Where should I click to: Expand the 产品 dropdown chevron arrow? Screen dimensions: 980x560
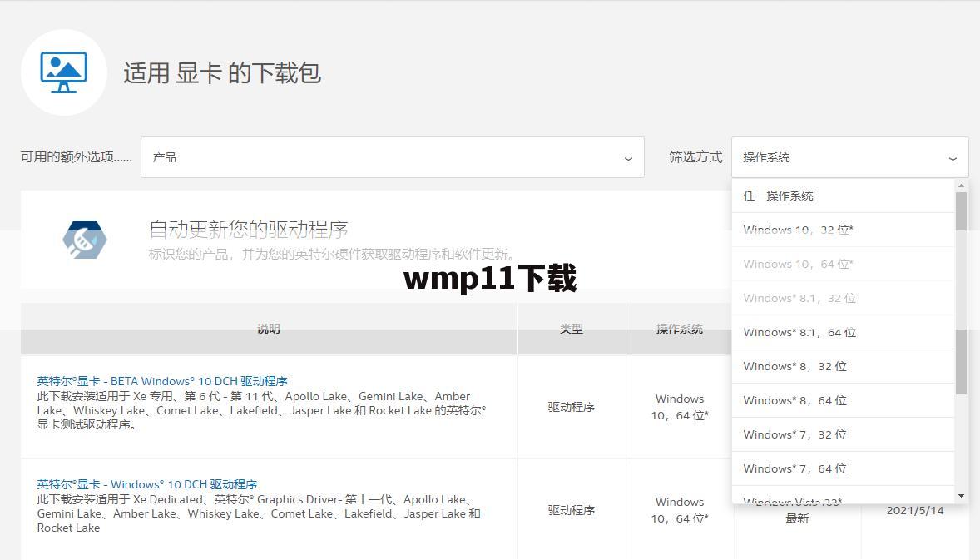pyautogui.click(x=628, y=159)
